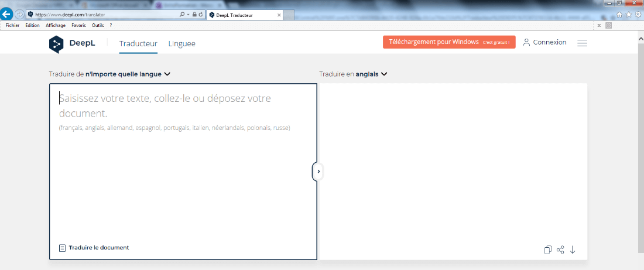
Task: Open the Favoris menu
Action: point(78,25)
